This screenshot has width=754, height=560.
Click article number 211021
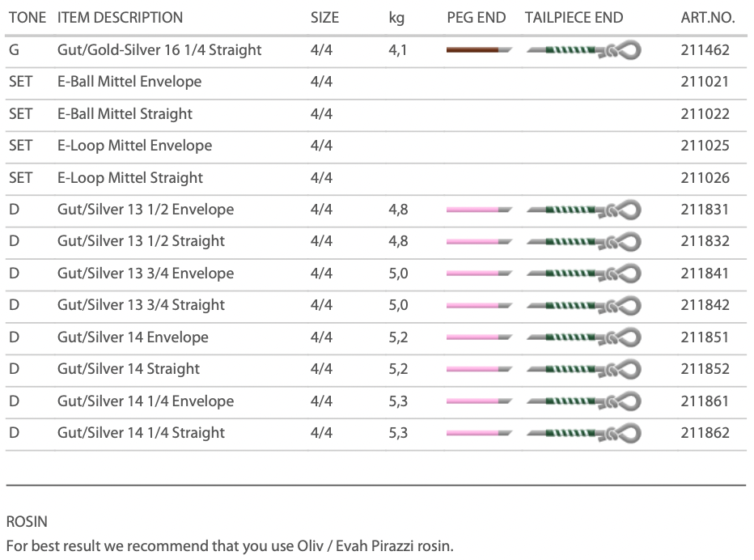[705, 82]
